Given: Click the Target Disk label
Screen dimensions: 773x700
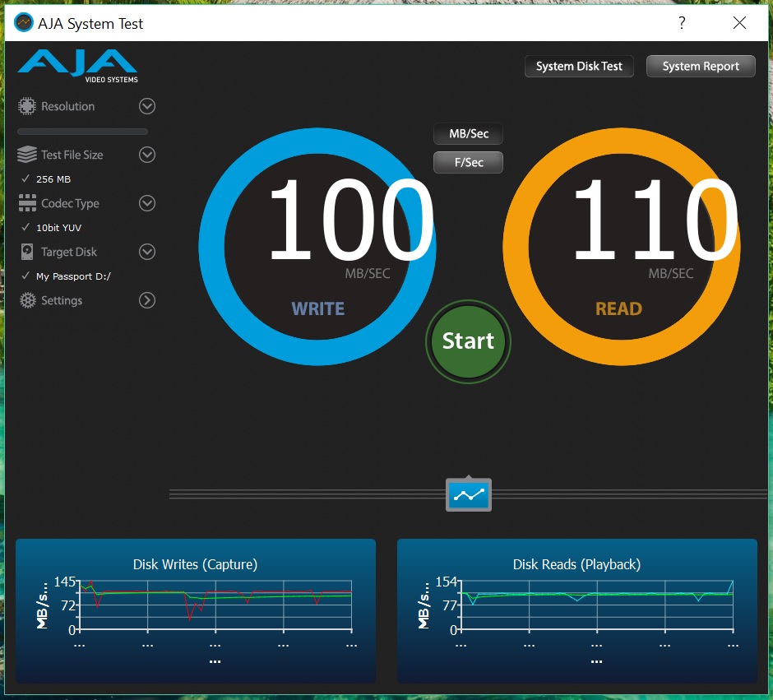Looking at the screenshot, I should (69, 252).
